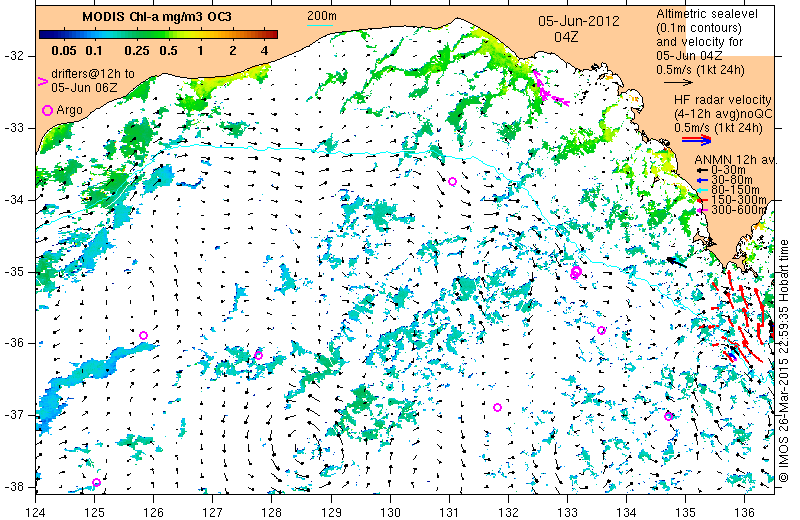This screenshot has width=800, height=520.
Task: Click the cyan line under 200m label
Action: tap(320, 25)
